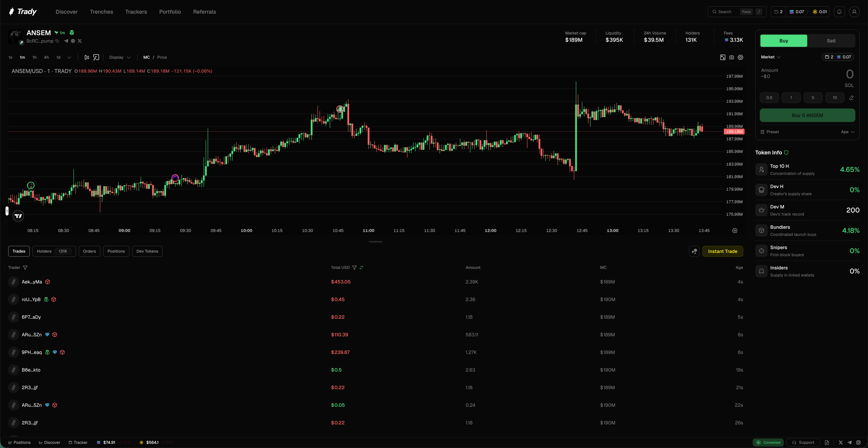Click the TradingView logo on chart
This screenshot has width=868, height=448.
18,216
